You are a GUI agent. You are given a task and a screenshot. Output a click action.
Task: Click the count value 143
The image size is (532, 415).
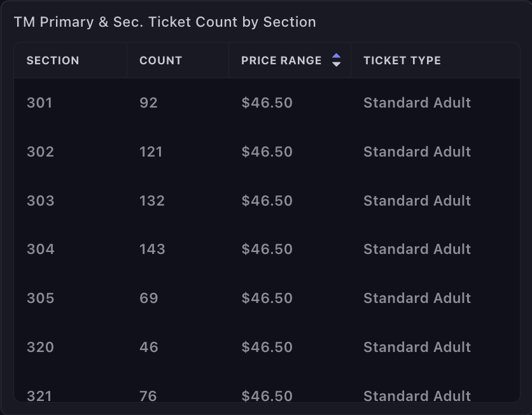tap(152, 250)
